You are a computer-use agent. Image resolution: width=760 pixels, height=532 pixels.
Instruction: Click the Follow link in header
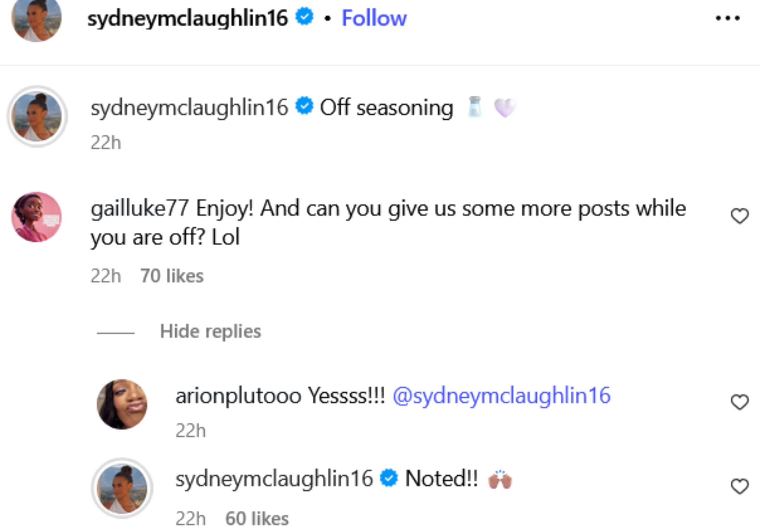coord(374,18)
